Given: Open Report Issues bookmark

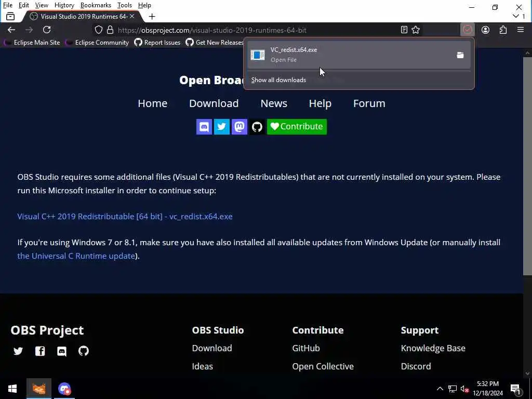Looking at the screenshot, I should 157,43.
